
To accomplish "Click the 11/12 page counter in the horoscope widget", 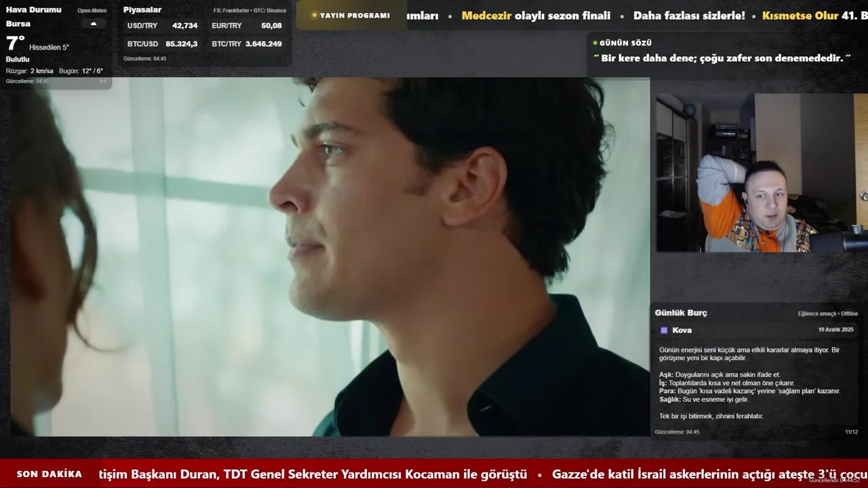I will click(x=851, y=432).
